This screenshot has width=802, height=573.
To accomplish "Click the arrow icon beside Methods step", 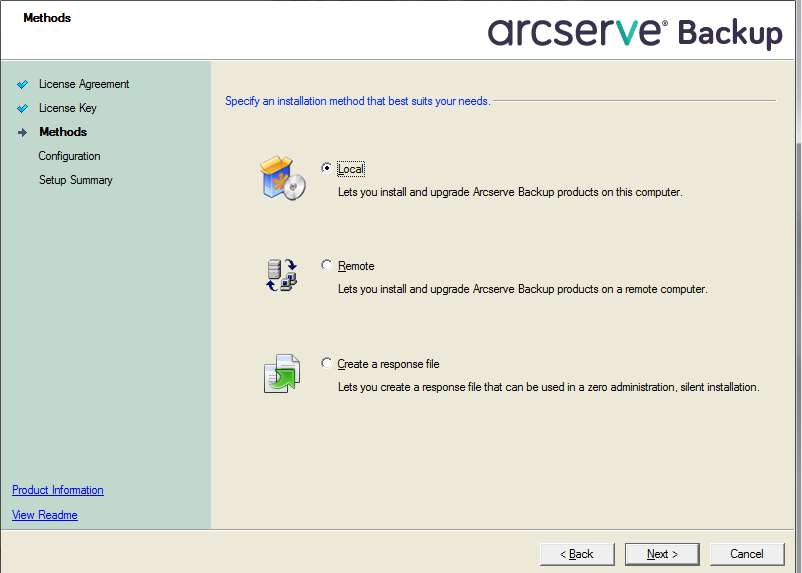I will [23, 133].
